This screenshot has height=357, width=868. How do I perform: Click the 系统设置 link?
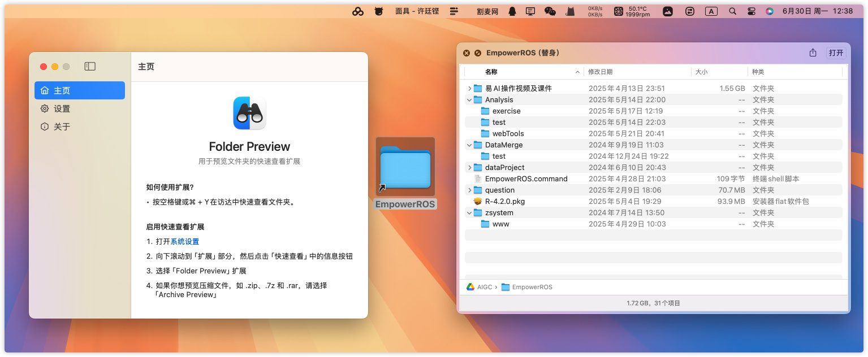click(185, 241)
